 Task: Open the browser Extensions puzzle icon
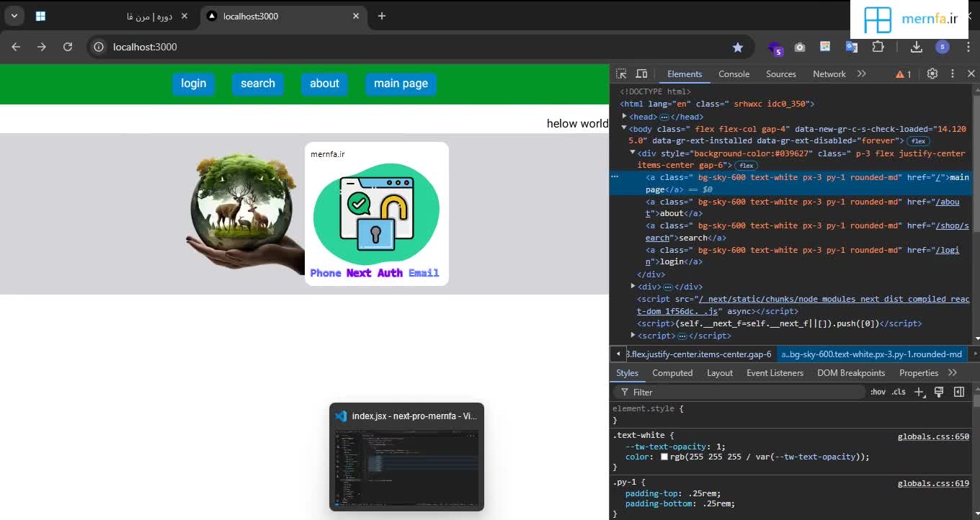point(878,47)
